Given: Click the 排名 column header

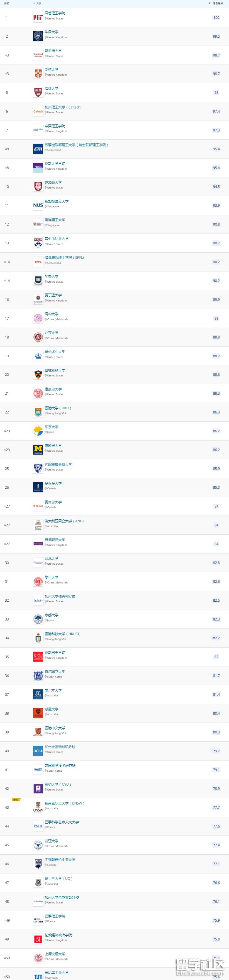Looking at the screenshot, I should click(x=7, y=3).
